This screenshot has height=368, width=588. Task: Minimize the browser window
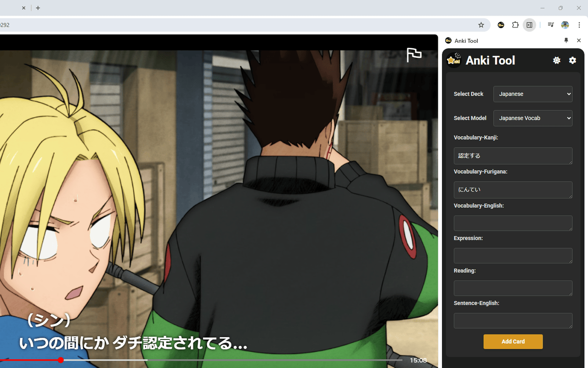tap(543, 8)
